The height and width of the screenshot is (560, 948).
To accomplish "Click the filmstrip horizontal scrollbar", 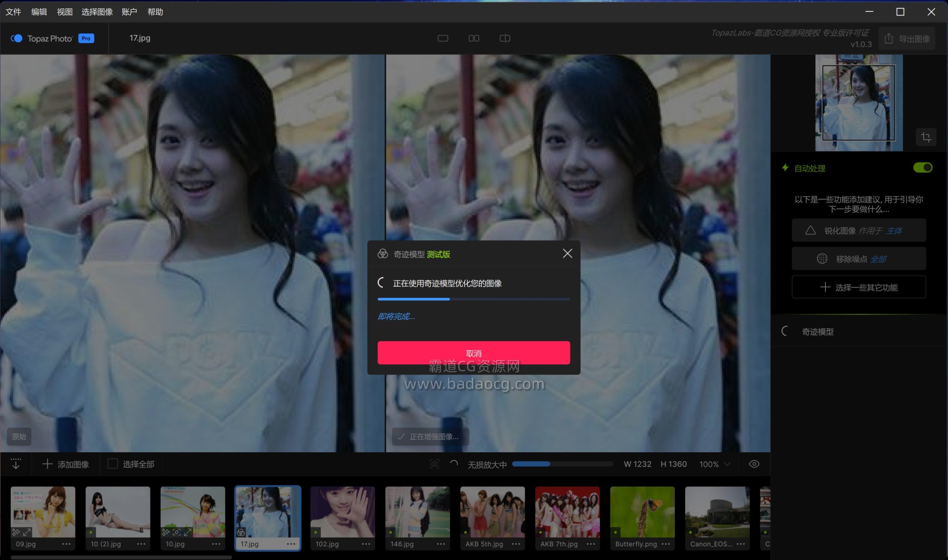I will pos(121,557).
